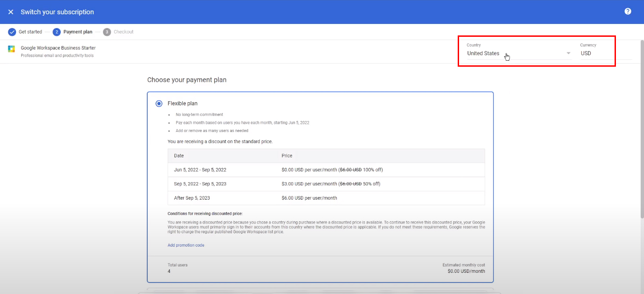644x294 pixels.
Task: Go back to Get started step
Action: point(30,32)
